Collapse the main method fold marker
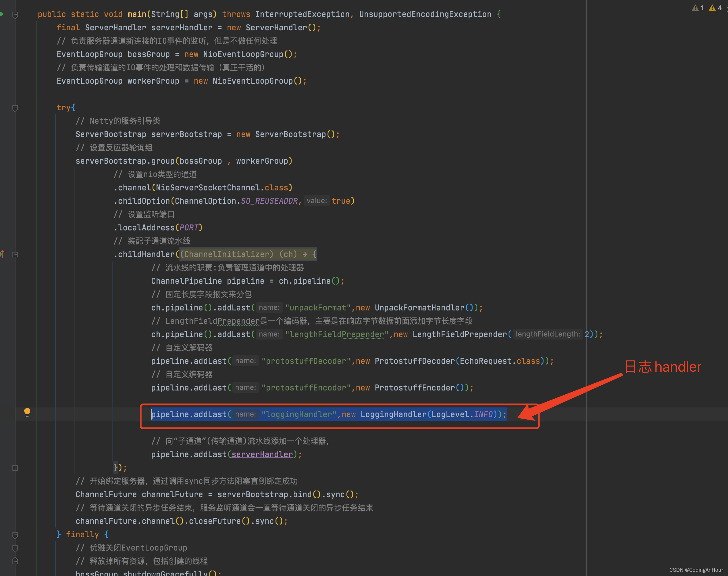Viewport: 728px width, 576px height. (15, 15)
